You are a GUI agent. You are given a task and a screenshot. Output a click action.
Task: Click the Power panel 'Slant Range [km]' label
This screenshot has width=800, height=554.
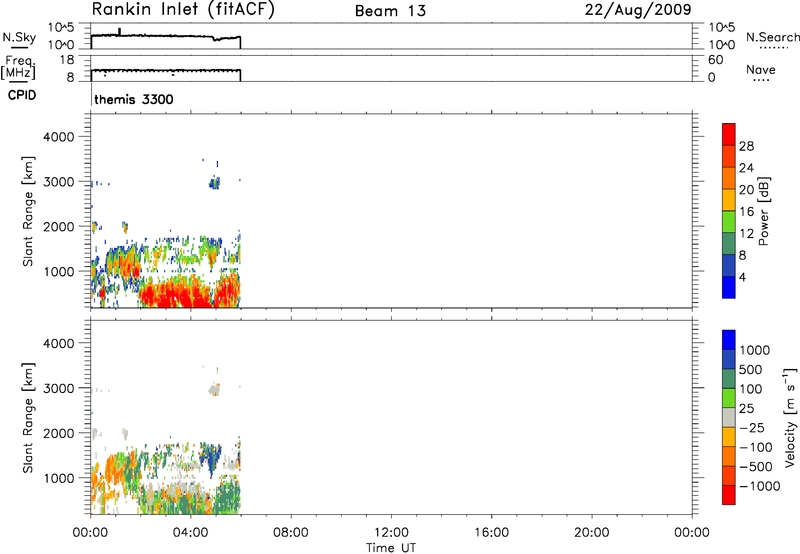pos(28,211)
